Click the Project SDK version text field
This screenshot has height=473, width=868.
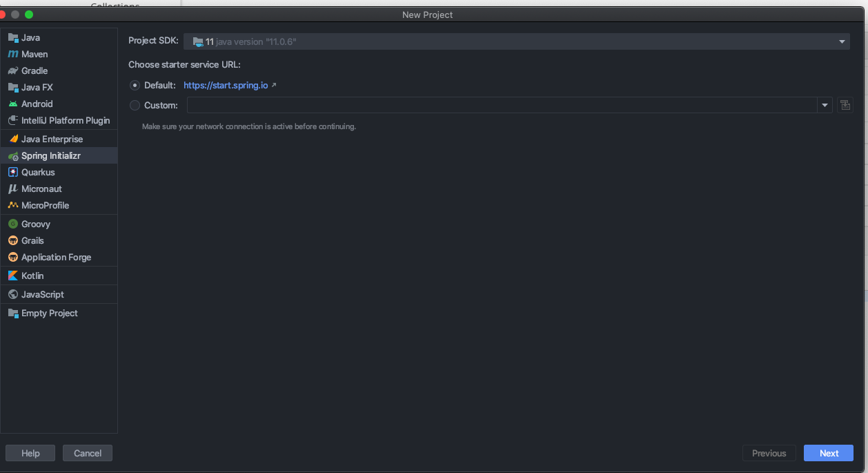coord(516,41)
